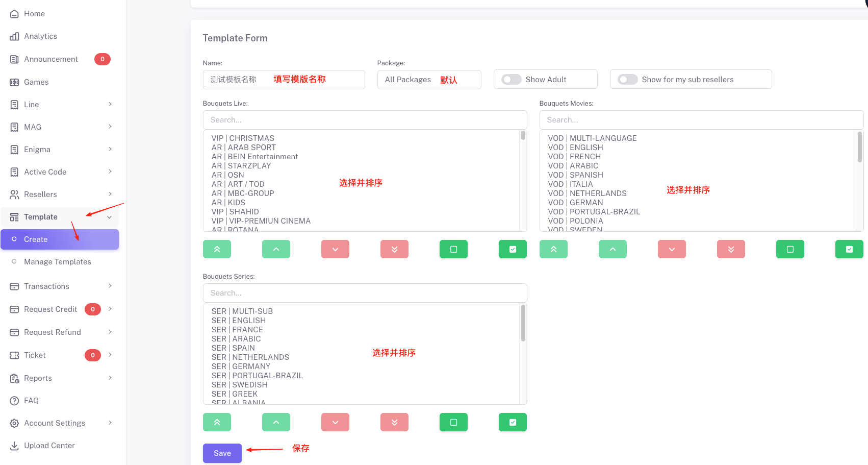Select VIP | CHRISTMAS in Live list

(243, 138)
